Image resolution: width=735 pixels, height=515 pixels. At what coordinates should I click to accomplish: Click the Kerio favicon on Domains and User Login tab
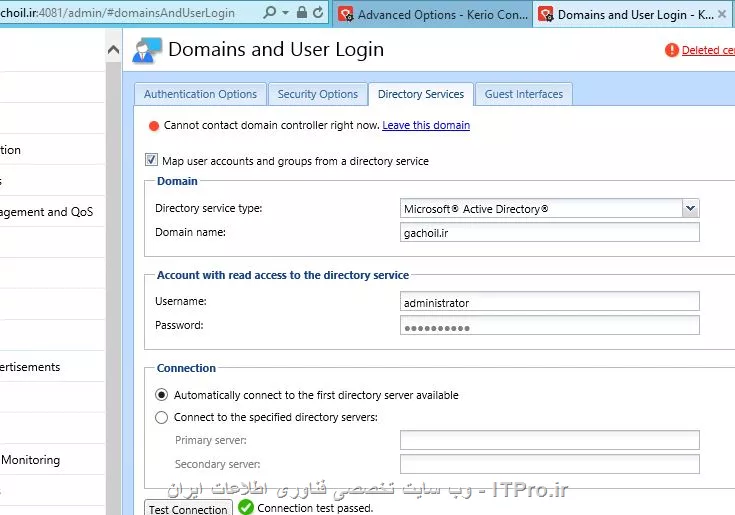click(x=546, y=15)
